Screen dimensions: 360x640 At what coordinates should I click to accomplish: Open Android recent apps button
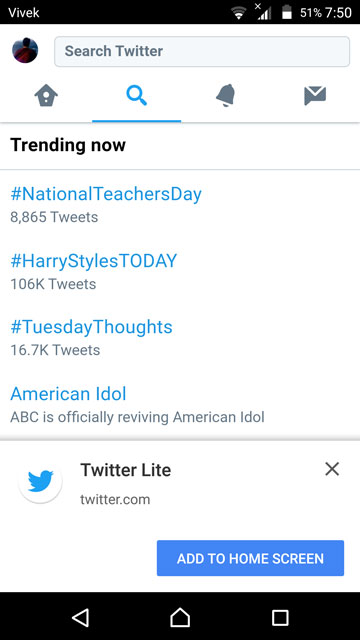[x=280, y=618]
